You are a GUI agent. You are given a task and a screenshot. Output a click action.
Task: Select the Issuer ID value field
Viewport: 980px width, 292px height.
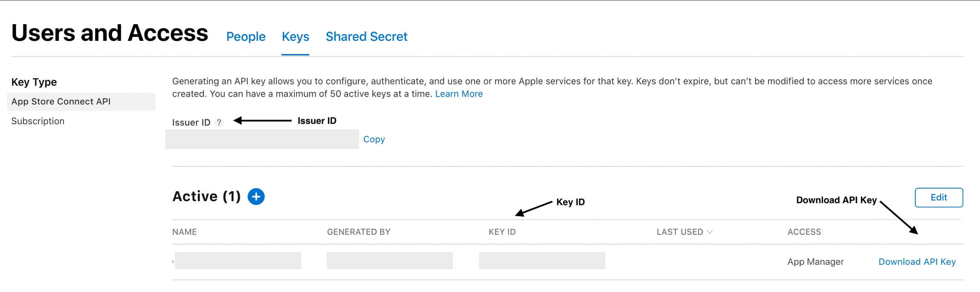262,139
